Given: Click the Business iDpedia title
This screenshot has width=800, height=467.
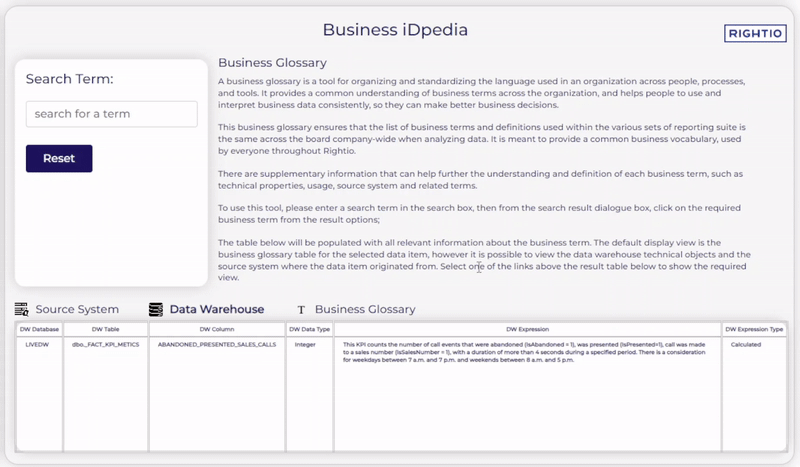Looking at the screenshot, I should coord(395,30).
